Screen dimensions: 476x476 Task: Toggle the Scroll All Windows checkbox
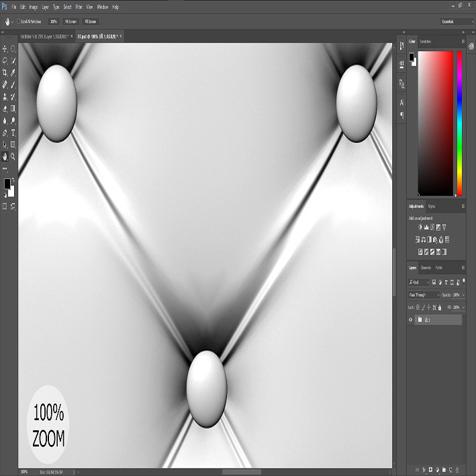[19, 21]
